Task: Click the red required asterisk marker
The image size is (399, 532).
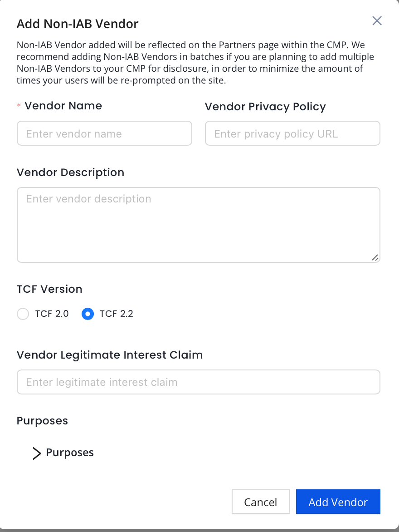Action: click(19, 106)
